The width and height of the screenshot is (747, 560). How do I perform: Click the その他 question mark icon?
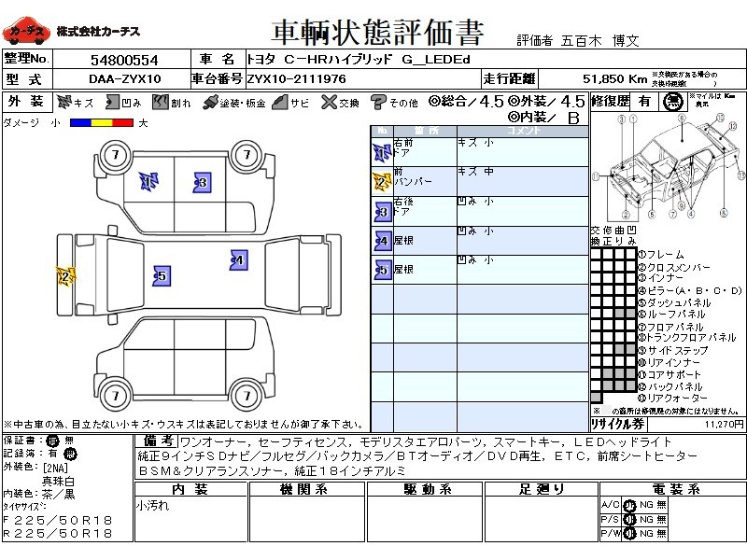(378, 103)
